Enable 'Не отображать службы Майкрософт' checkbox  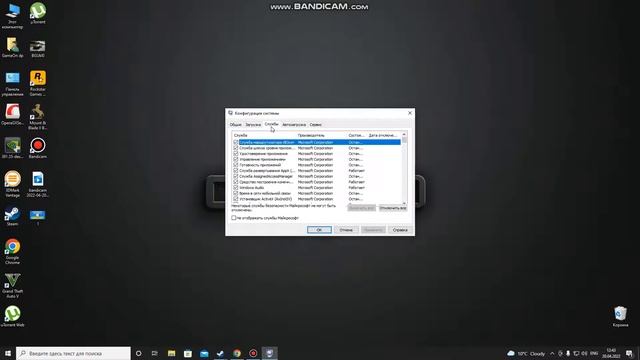pos(234,218)
